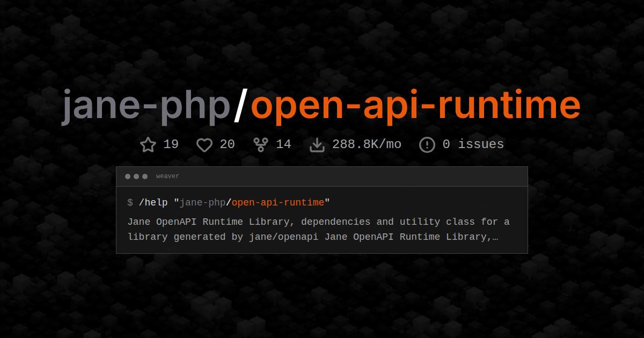The image size is (644, 338).
Task: Click the star icon next to 19
Action: pos(148,145)
